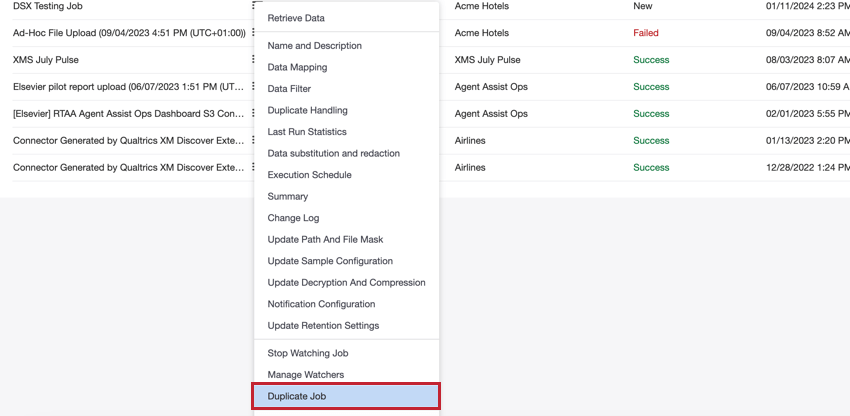Viewport: 850px width, 416px height.
Task: Click the New status for DSX Testing Job
Action: [643, 6]
